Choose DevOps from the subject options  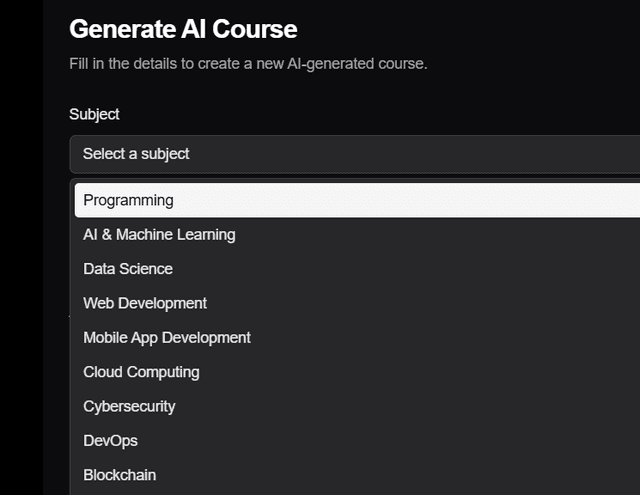point(357,441)
